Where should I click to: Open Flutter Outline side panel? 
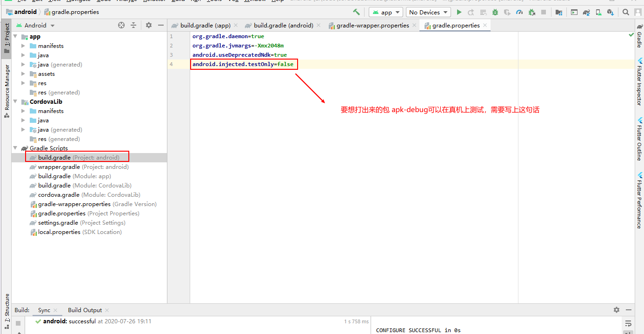(x=639, y=139)
